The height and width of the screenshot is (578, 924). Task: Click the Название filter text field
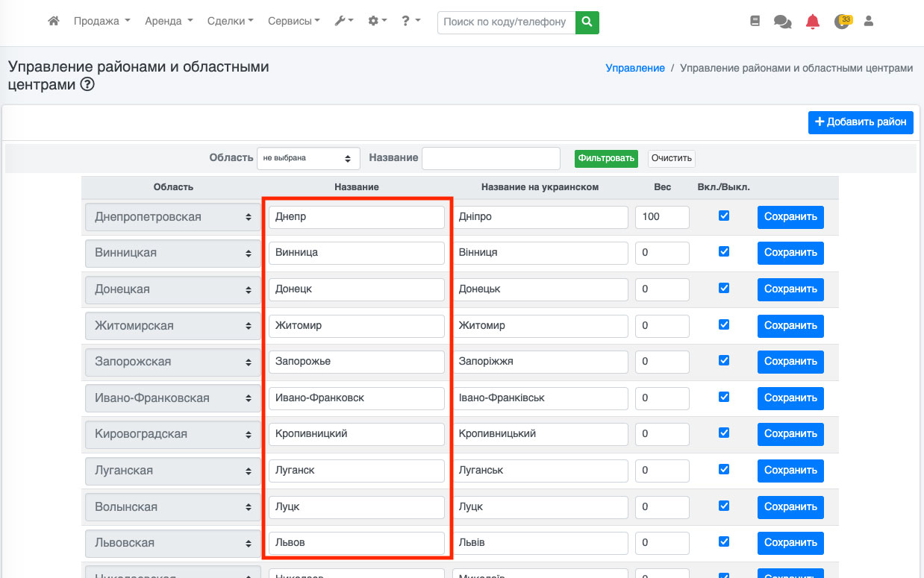click(490, 158)
